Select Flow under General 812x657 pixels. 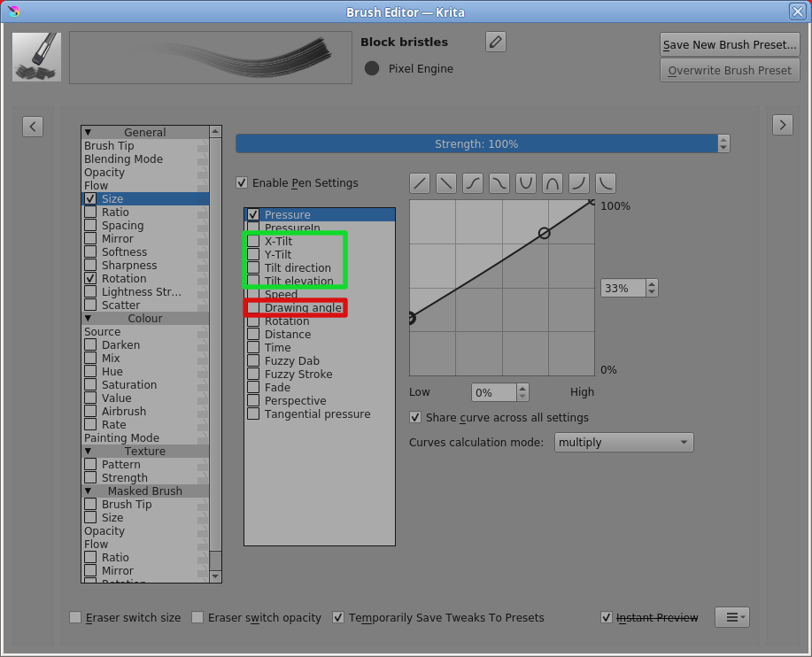pos(97,185)
